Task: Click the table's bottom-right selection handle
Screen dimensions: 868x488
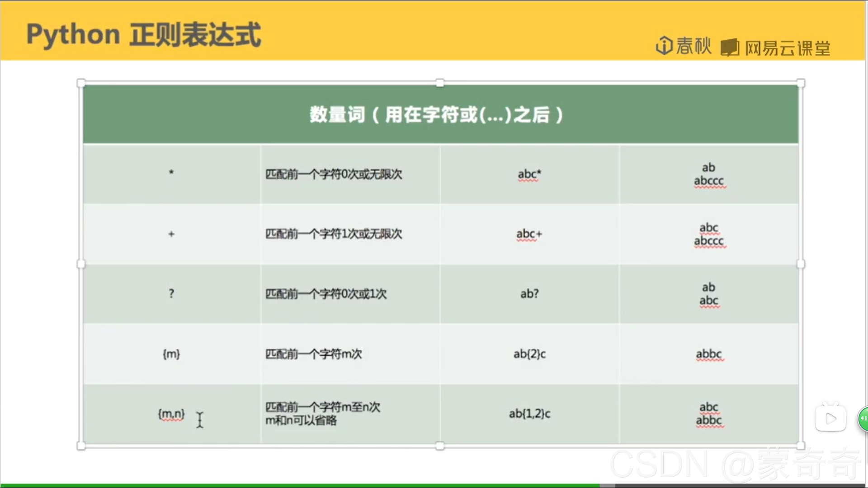Action: pos(801,446)
